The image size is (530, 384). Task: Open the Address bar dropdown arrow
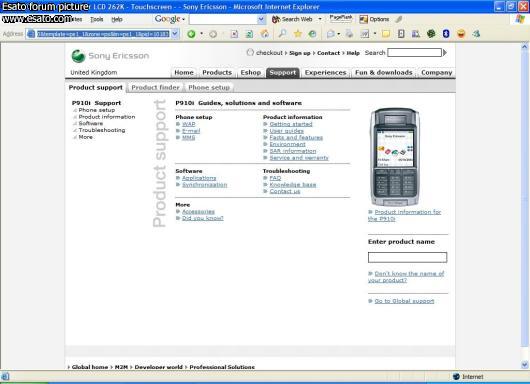click(175, 34)
